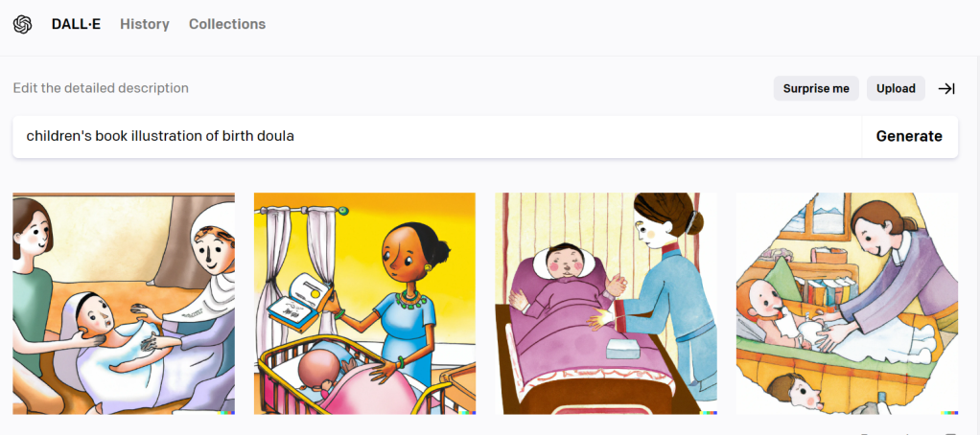This screenshot has height=435, width=980.
Task: Click the Generate button
Action: [x=909, y=136]
